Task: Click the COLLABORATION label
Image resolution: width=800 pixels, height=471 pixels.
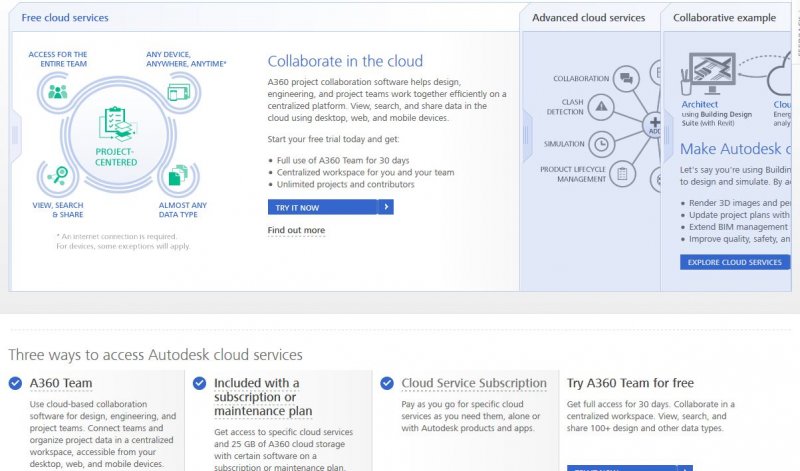Action: 581,79
